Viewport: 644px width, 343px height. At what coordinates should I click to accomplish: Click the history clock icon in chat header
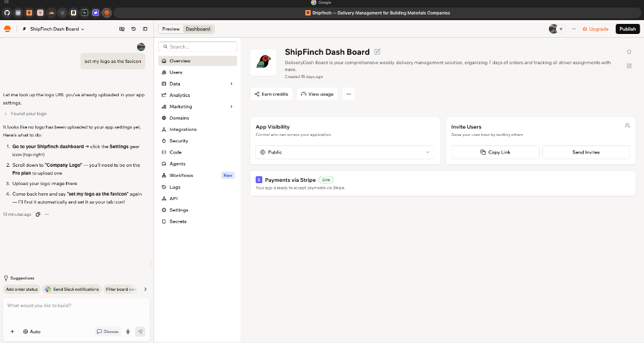pyautogui.click(x=133, y=29)
